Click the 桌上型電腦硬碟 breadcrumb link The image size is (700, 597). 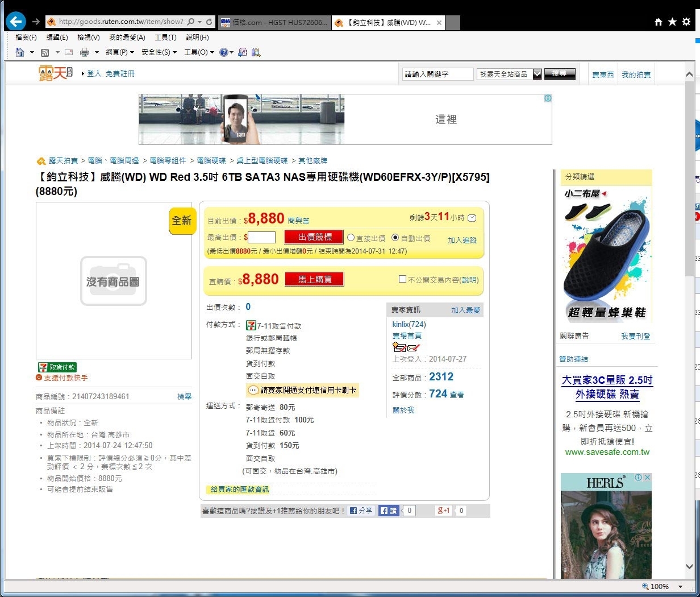262,161
